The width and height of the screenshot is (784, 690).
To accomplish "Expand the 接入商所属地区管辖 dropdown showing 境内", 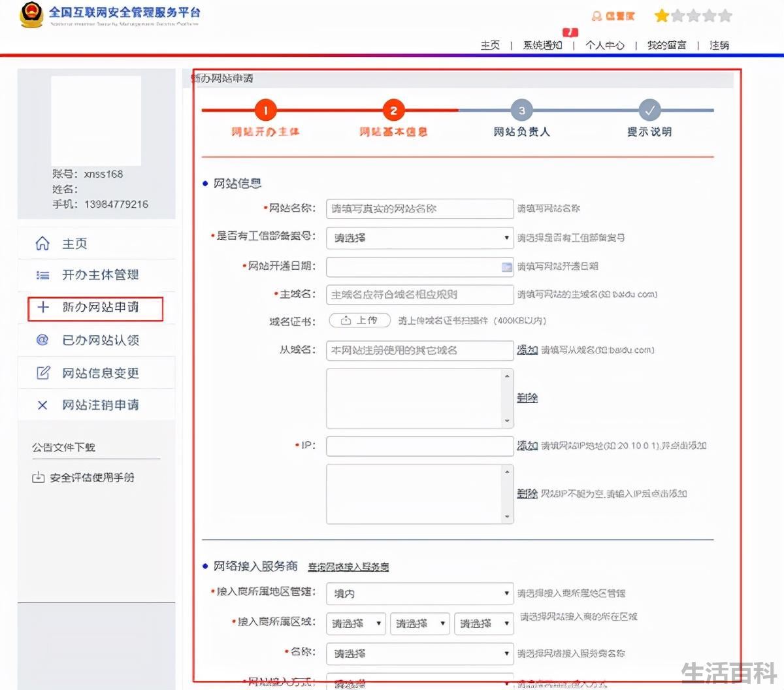I will (419, 593).
